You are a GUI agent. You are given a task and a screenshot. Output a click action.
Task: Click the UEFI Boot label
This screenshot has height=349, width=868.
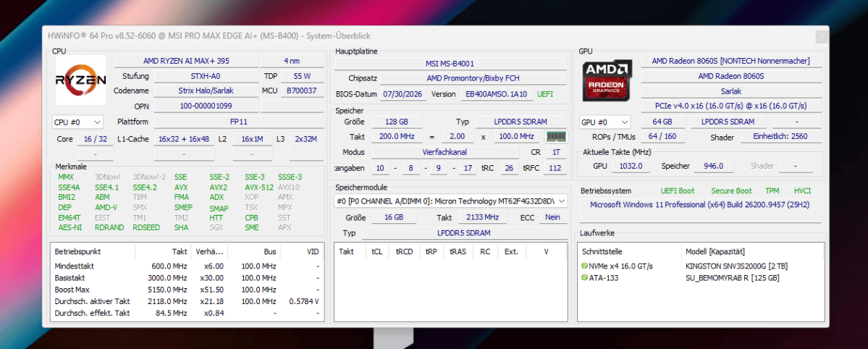678,190
